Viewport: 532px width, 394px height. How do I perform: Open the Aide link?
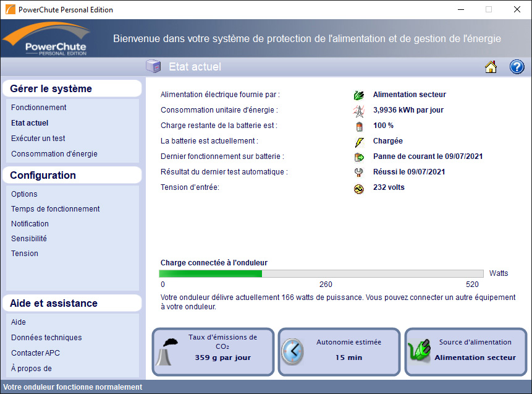(19, 322)
